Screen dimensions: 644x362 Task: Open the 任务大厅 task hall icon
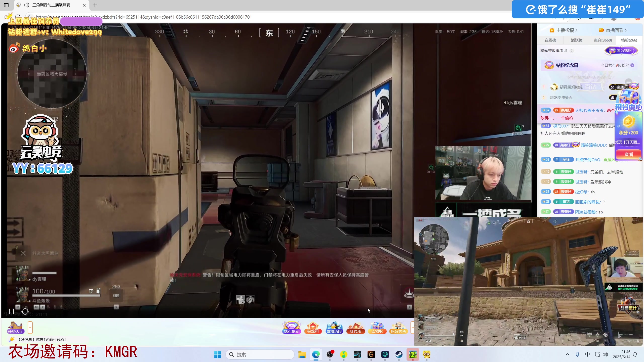tap(16, 328)
